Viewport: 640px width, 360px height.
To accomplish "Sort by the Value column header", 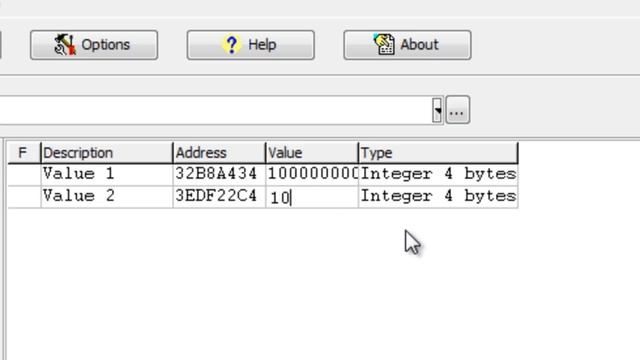I will tap(312, 153).
